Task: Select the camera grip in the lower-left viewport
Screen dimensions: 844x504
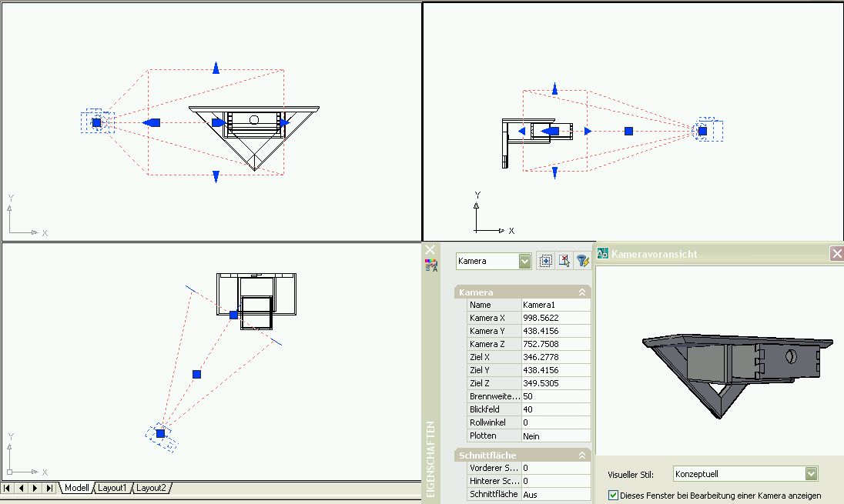Action: 160,433
